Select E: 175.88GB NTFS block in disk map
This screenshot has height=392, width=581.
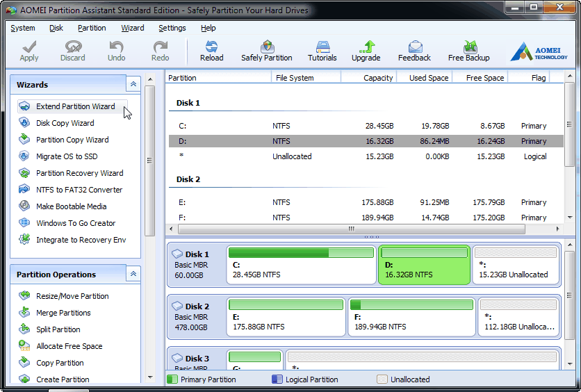click(286, 317)
